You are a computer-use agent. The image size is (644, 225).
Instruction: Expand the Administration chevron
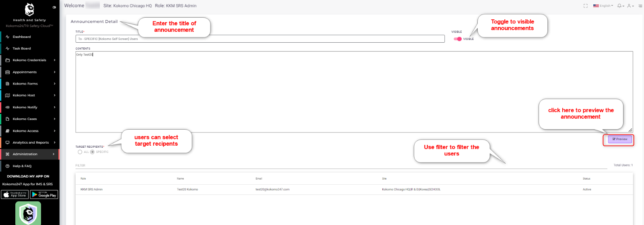point(54,154)
